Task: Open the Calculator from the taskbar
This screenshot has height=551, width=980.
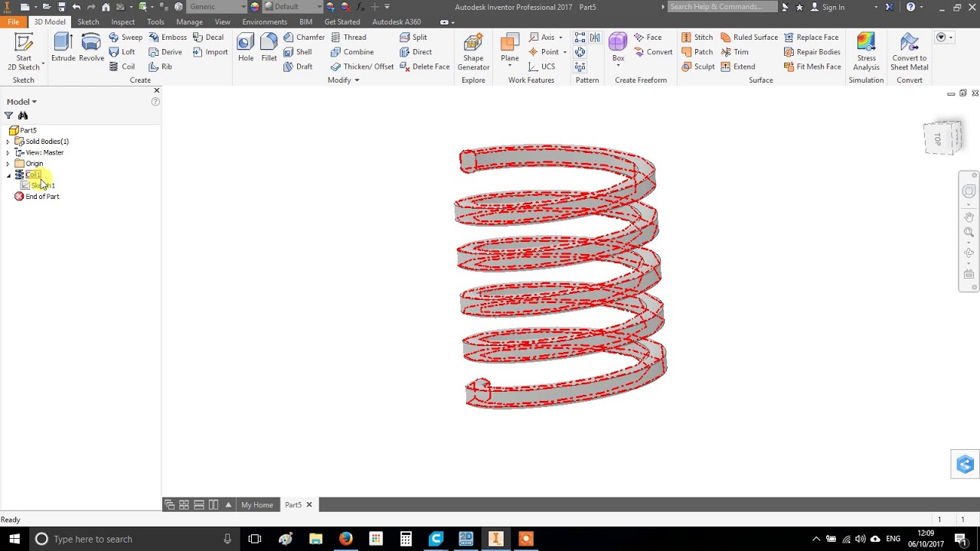Action: [406, 539]
